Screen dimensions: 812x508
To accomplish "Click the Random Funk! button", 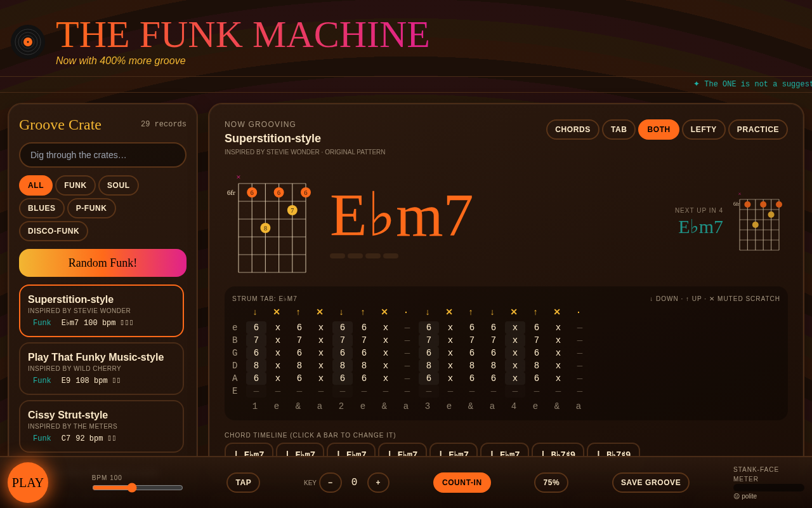I will (x=103, y=263).
